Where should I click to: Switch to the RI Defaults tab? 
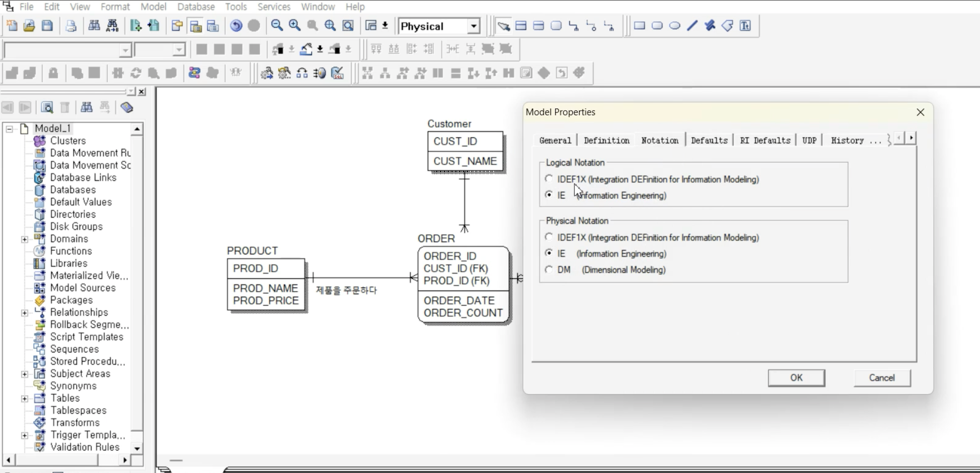tap(765, 140)
